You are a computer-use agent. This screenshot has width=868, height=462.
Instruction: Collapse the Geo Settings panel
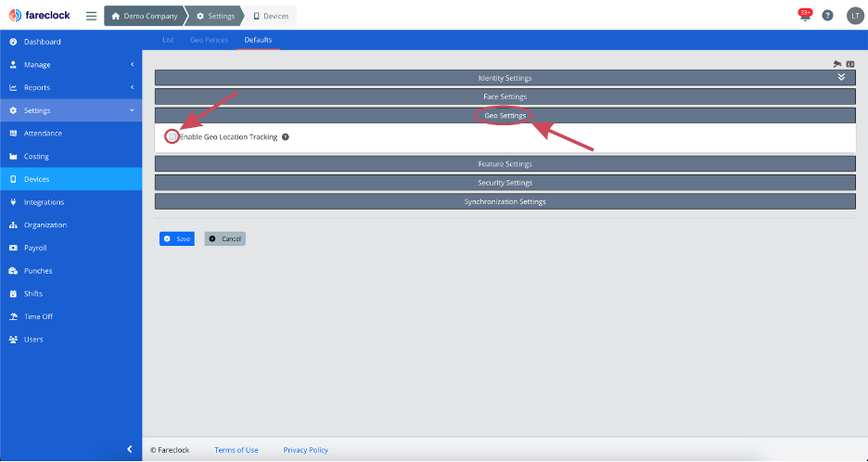click(504, 116)
